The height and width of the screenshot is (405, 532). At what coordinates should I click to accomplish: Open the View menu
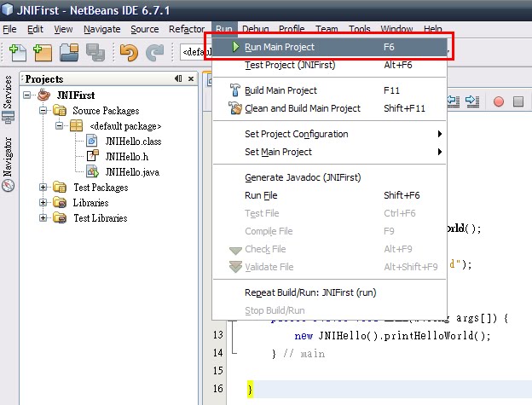pyautogui.click(x=63, y=29)
